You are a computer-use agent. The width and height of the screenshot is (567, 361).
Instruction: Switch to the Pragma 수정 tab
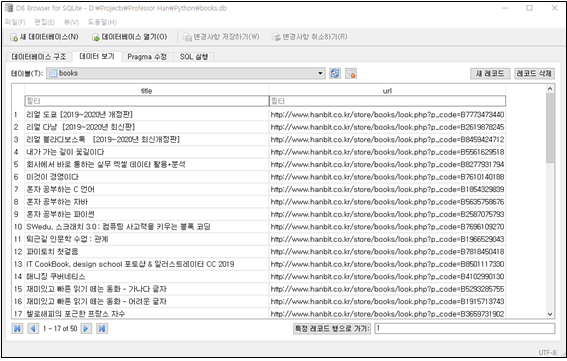(147, 57)
